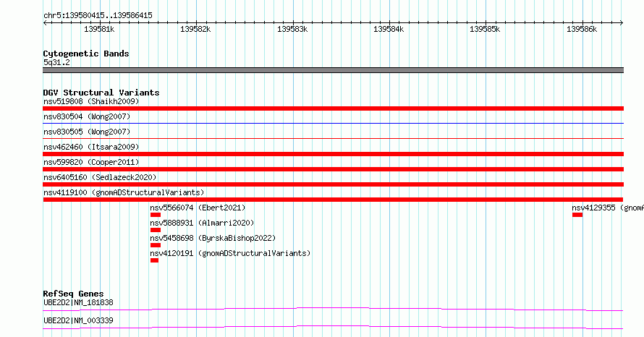Select the nsv4129355 red variant bar

tap(577, 215)
